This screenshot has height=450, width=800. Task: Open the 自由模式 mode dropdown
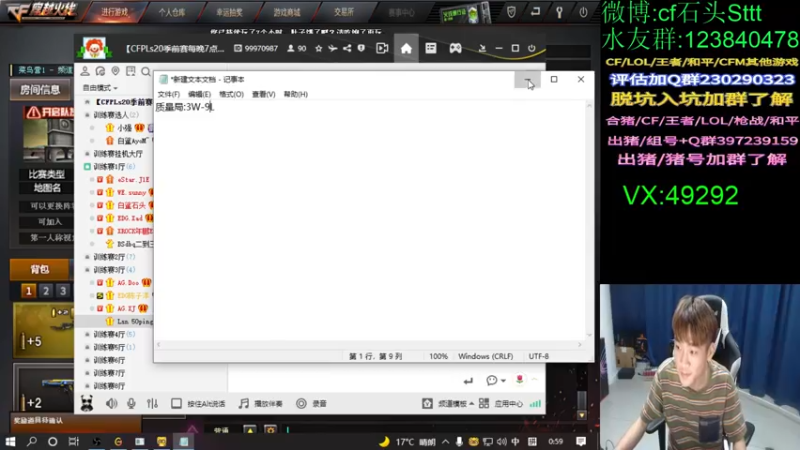point(100,88)
